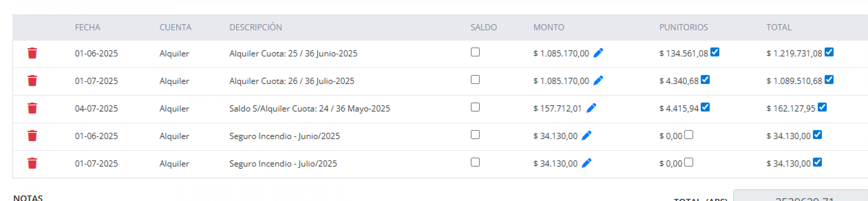Edit the $ 157.712,01 monto amount
The image size is (868, 201).
(x=591, y=108)
